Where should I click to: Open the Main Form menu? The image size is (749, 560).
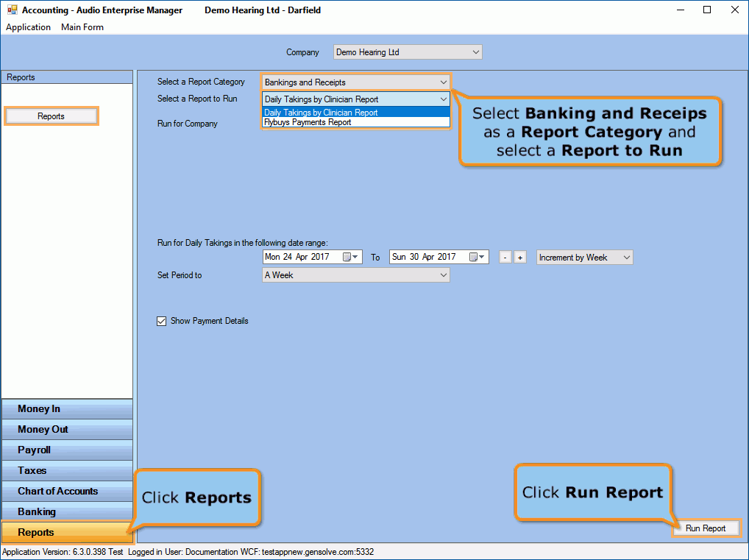click(82, 27)
